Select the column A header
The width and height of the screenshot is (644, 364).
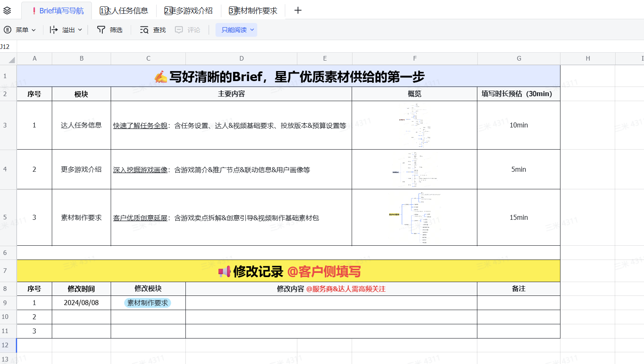pyautogui.click(x=35, y=58)
